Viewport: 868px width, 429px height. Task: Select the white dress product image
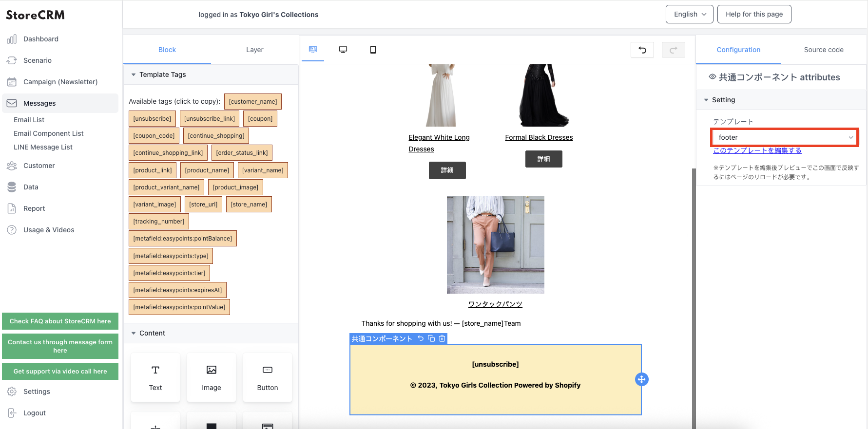point(441,95)
